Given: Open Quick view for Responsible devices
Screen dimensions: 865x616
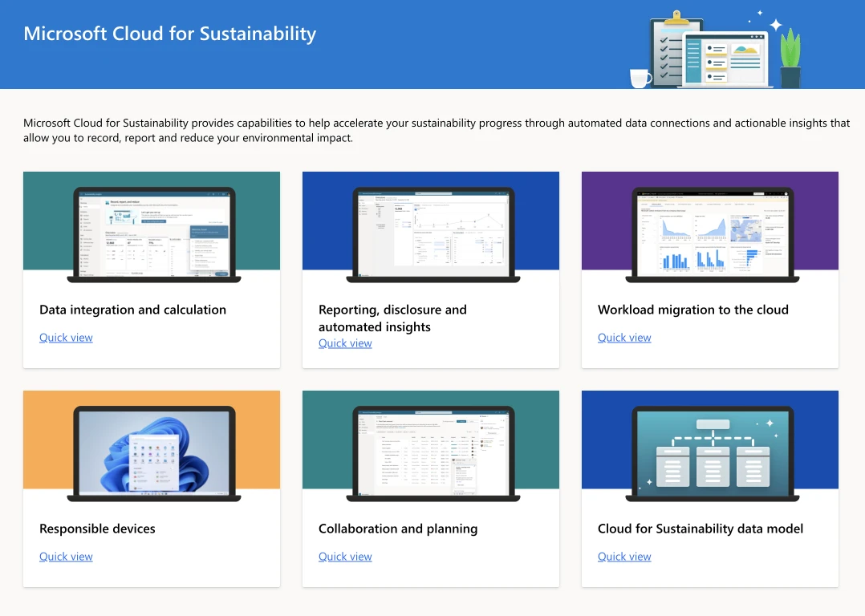Looking at the screenshot, I should click(x=66, y=556).
